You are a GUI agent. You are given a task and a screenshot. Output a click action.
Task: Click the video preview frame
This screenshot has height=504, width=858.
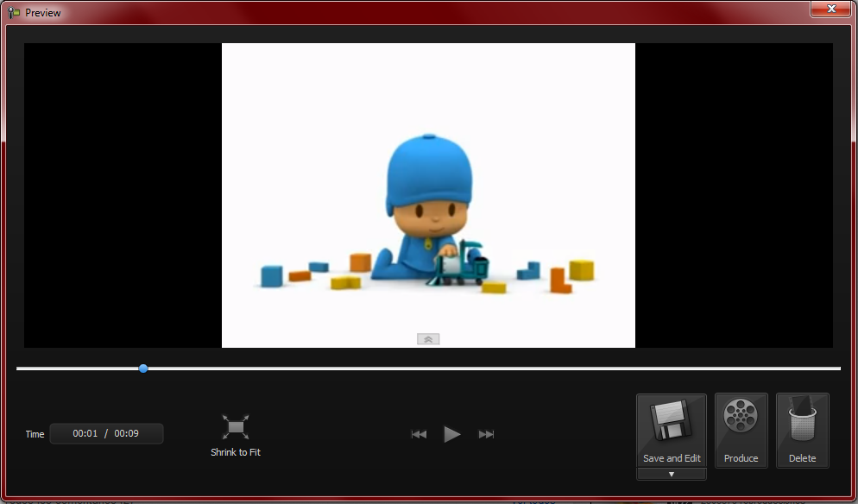(428, 195)
